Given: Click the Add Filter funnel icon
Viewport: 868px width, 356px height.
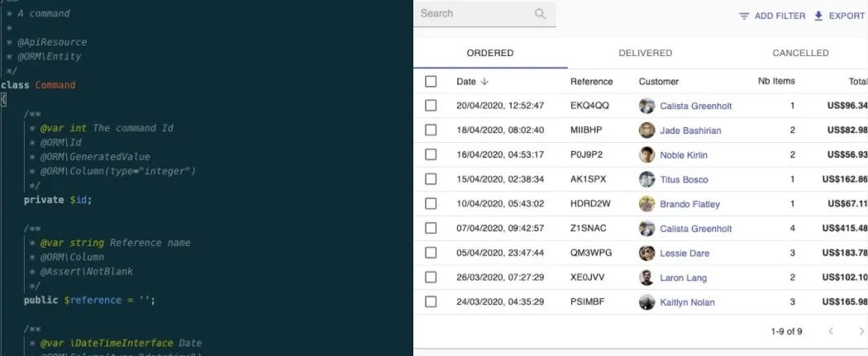Looking at the screenshot, I should pyautogui.click(x=744, y=16).
